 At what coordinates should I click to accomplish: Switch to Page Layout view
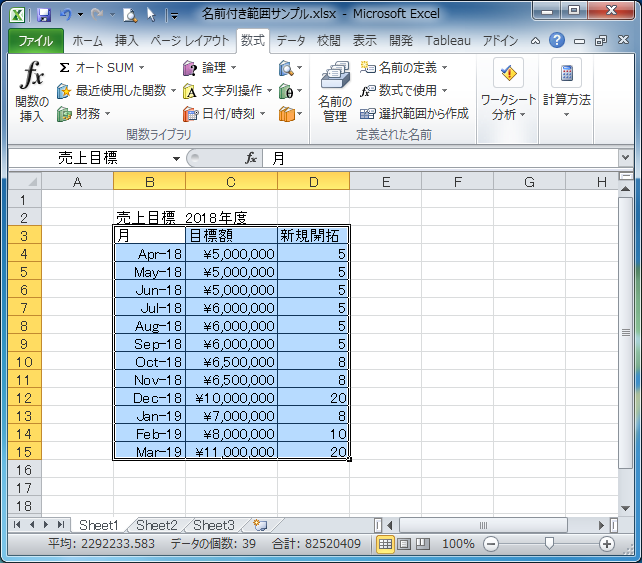(404, 544)
